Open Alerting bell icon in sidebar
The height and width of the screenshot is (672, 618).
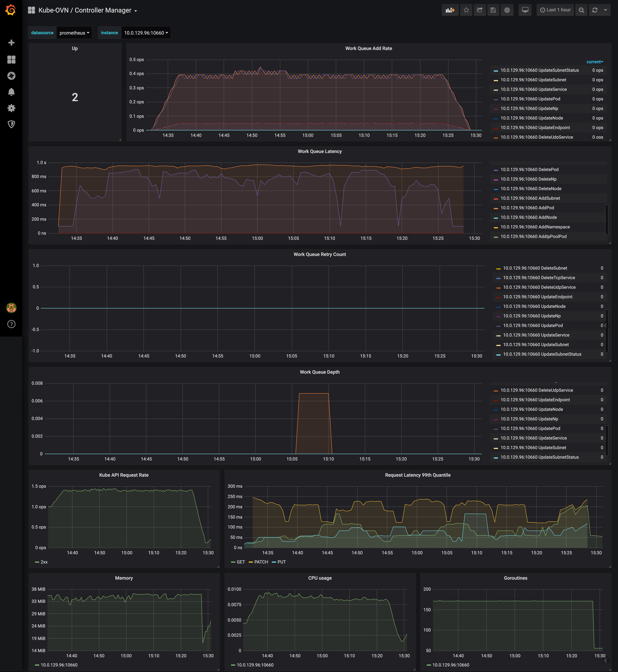point(11,92)
